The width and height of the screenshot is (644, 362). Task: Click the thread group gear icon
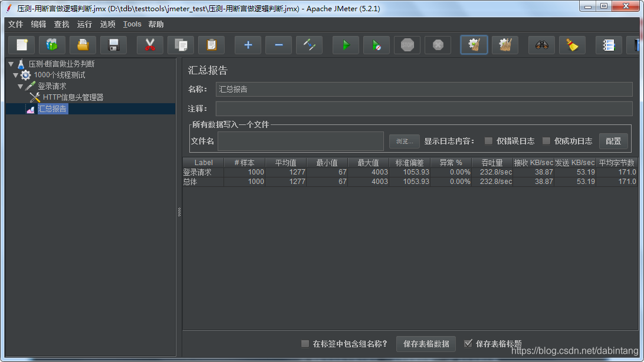click(x=26, y=75)
